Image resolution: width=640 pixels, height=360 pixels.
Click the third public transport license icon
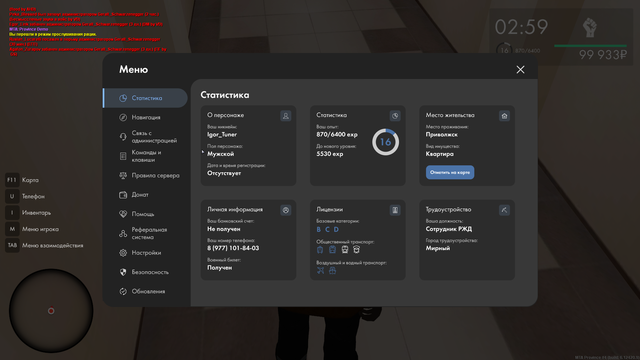(345, 249)
